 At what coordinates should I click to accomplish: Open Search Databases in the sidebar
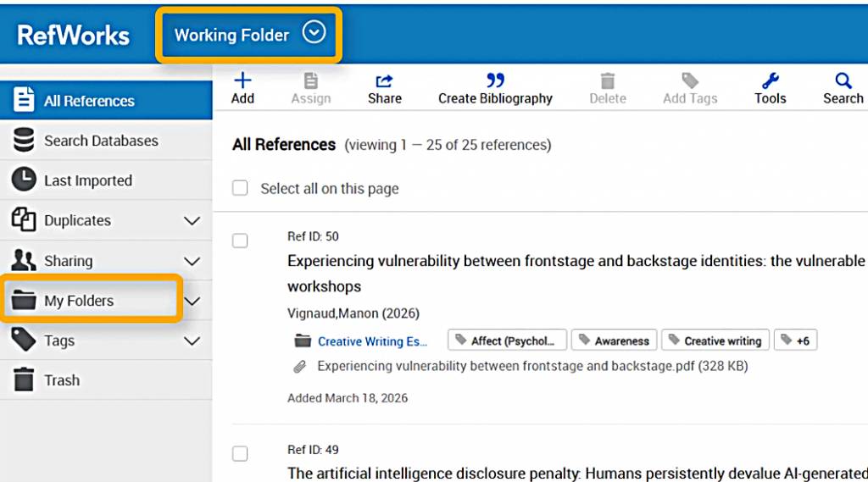[x=101, y=141]
